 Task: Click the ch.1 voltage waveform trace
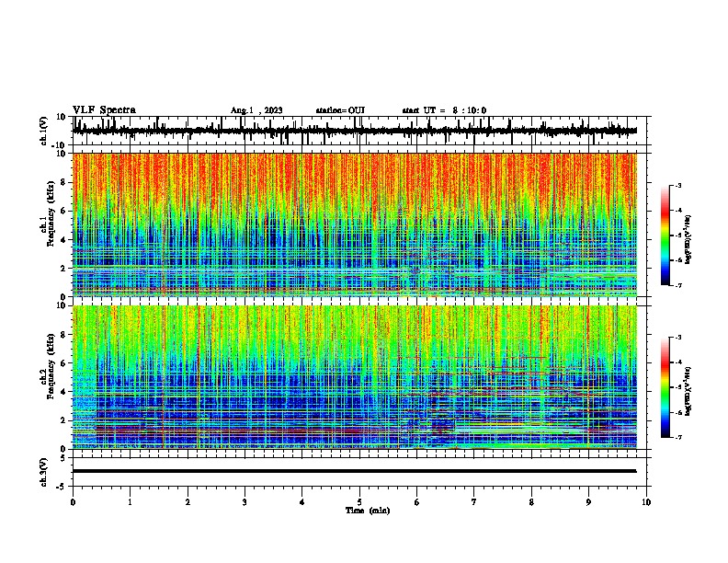pos(355,131)
